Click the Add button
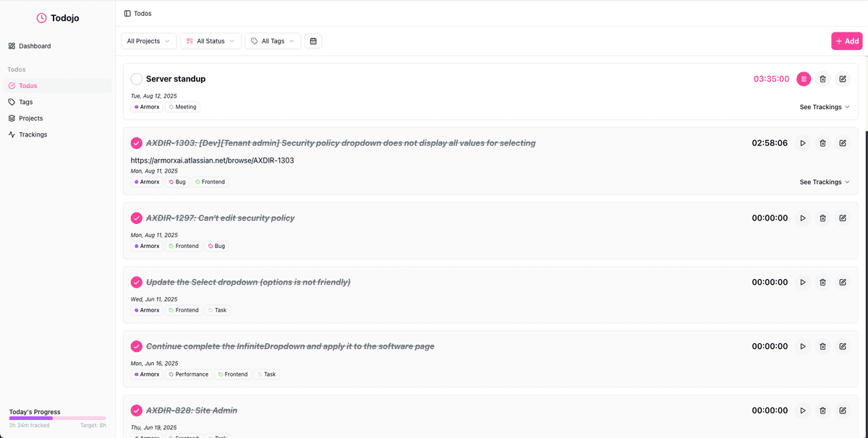The width and height of the screenshot is (868, 438). 846,41
